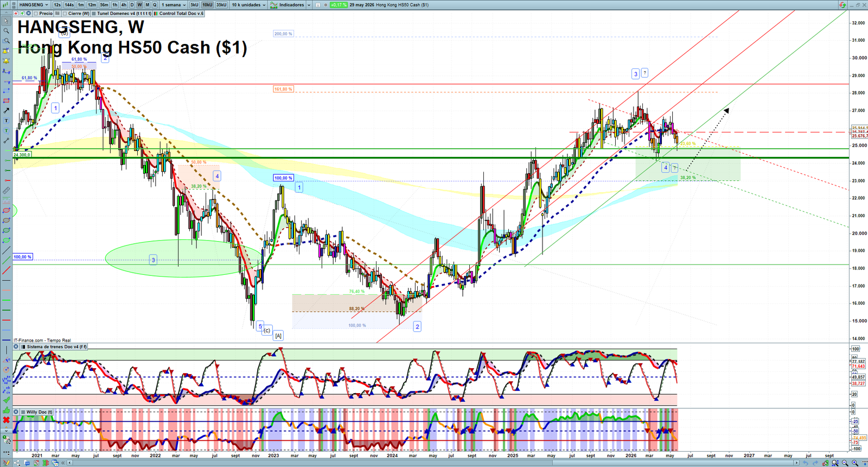Select the black arrow drawing tool

7,111
